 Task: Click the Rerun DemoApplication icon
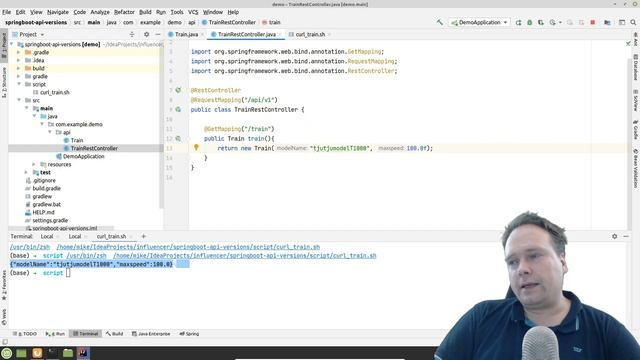point(518,22)
